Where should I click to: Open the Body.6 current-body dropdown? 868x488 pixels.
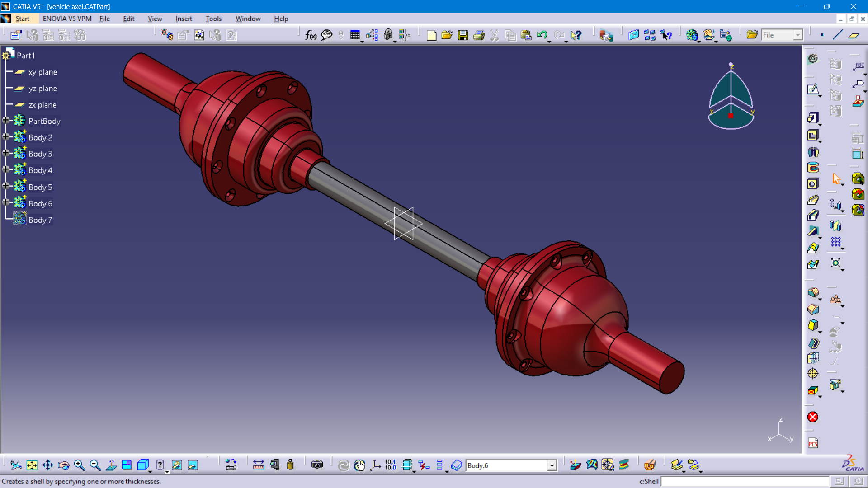tap(552, 465)
